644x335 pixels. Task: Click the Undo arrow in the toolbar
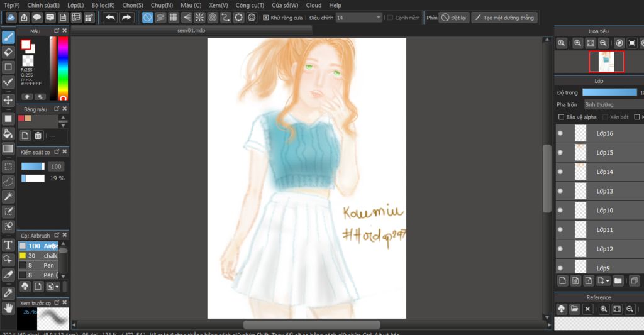pos(110,18)
